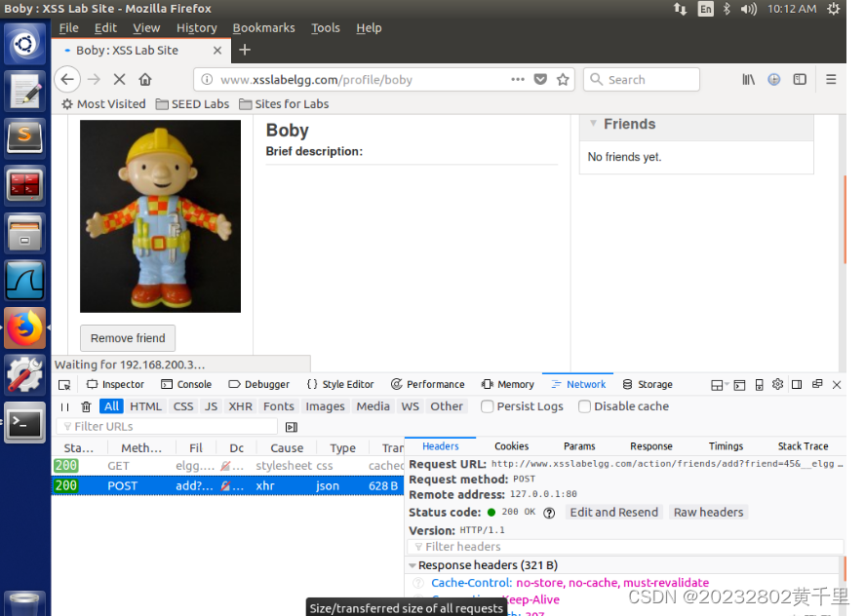
Task: Show site information icon in address bar
Action: point(207,79)
